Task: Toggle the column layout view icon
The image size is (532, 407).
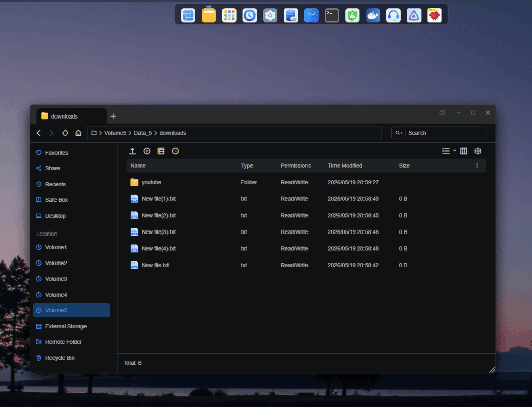Action: point(463,151)
